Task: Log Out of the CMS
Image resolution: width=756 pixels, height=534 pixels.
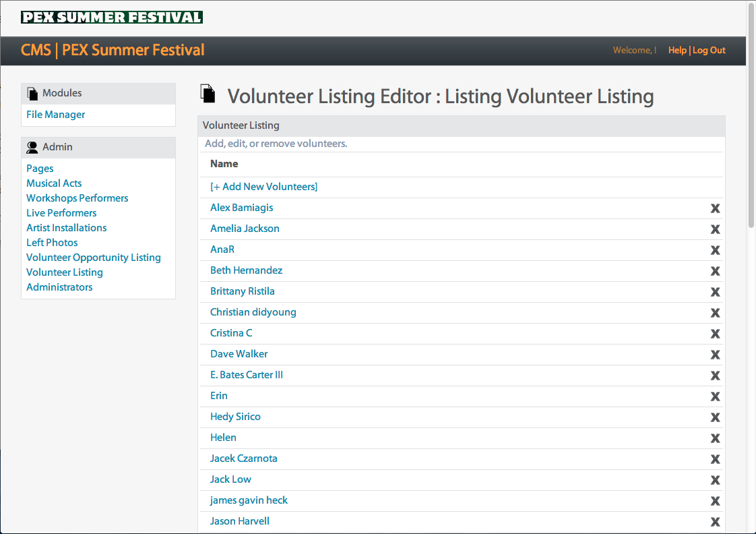Action: tap(710, 51)
